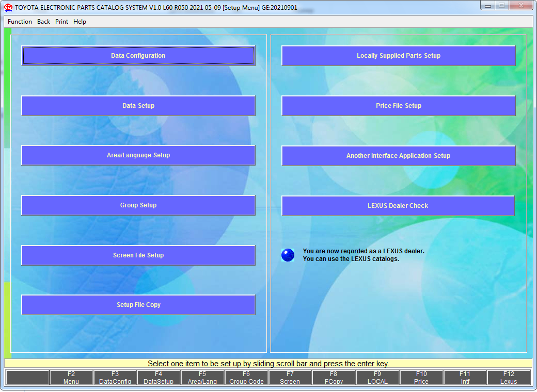Click the blue LEXUS dealer status ball

pyautogui.click(x=288, y=255)
